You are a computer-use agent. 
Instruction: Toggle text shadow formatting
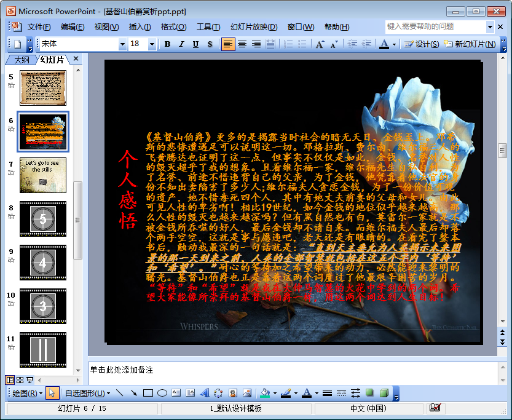pyautogui.click(x=210, y=44)
